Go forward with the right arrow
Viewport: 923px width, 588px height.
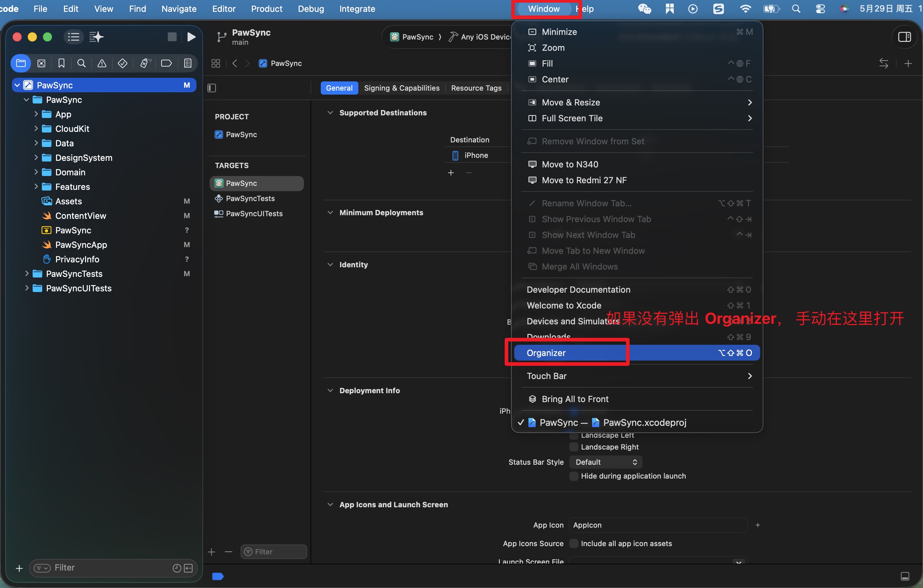(248, 63)
